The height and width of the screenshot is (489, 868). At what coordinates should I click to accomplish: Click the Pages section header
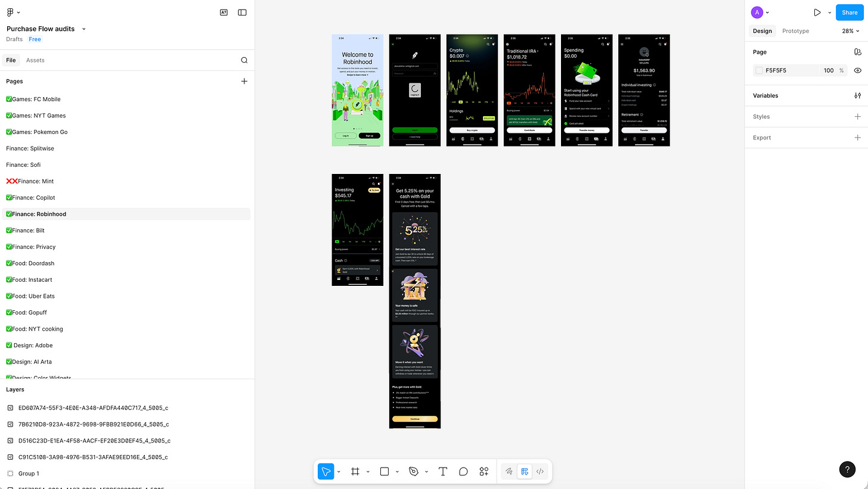point(14,81)
